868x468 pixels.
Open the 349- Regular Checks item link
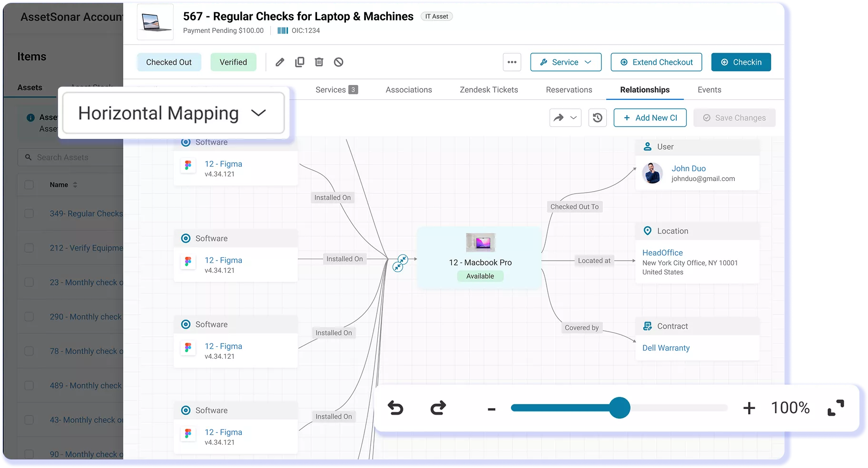[86, 214]
